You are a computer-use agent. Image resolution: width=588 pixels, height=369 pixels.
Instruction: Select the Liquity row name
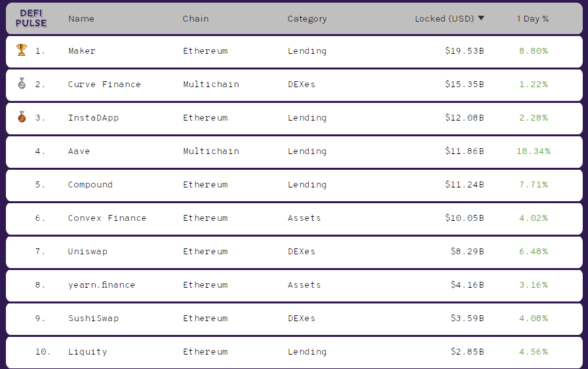(87, 351)
